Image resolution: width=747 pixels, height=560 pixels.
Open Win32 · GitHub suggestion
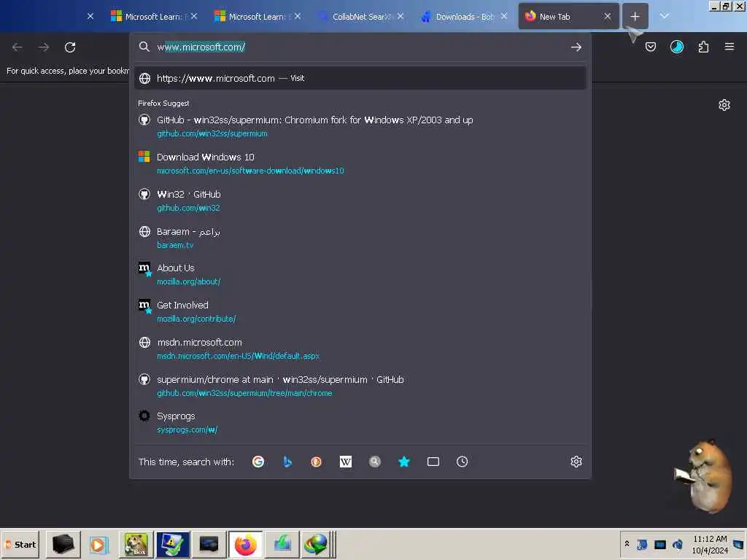(x=360, y=201)
